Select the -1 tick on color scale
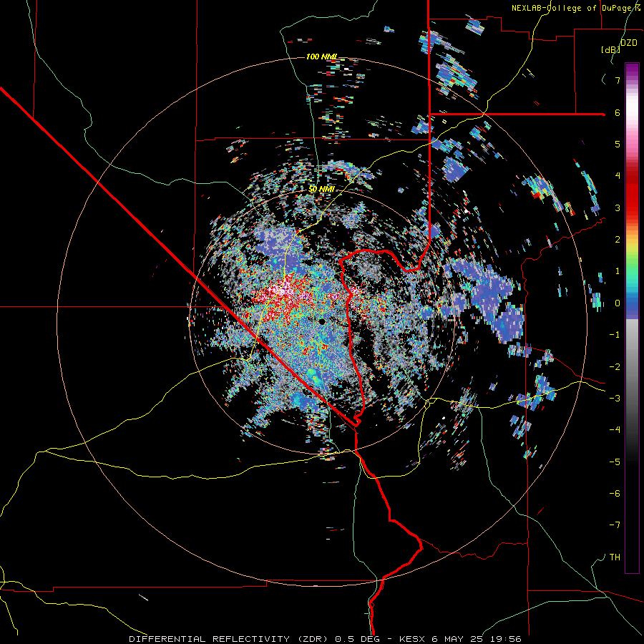This screenshot has height=644, width=644. [x=615, y=335]
